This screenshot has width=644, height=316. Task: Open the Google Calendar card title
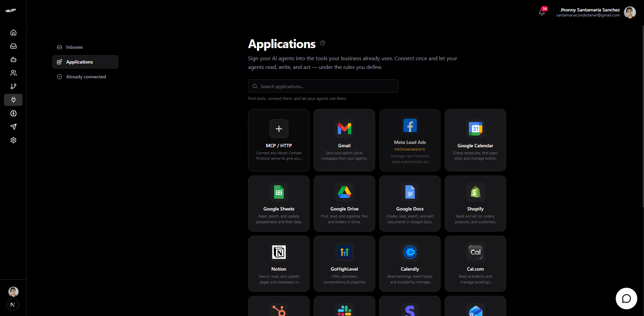(476, 146)
